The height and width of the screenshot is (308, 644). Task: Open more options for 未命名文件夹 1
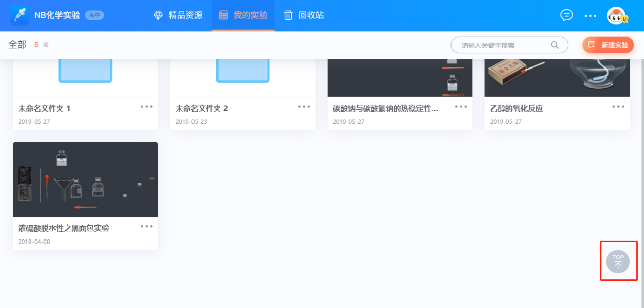[x=147, y=107]
